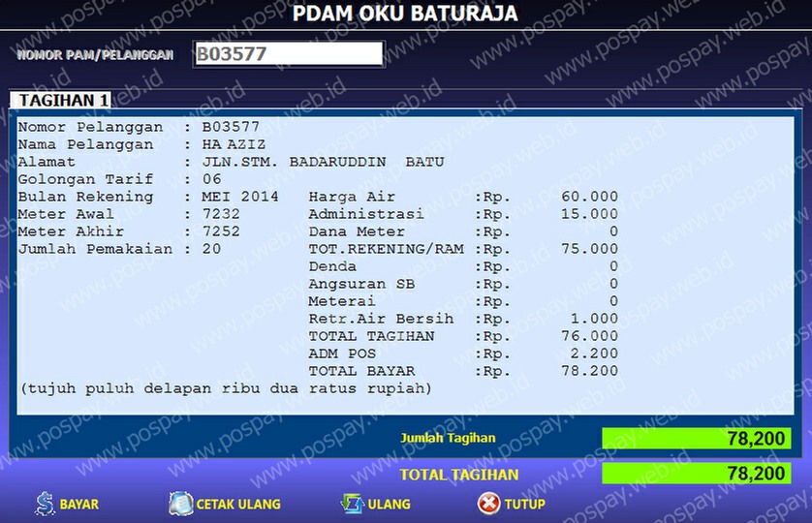The width and height of the screenshot is (812, 523).
Task: Click the red TUTUP close icon
Action: (x=489, y=504)
